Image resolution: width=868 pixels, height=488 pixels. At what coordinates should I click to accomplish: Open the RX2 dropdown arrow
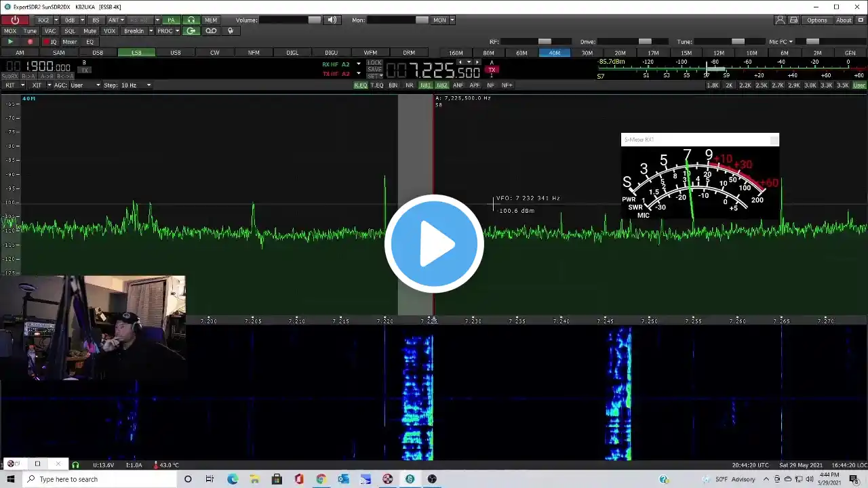[x=56, y=20]
